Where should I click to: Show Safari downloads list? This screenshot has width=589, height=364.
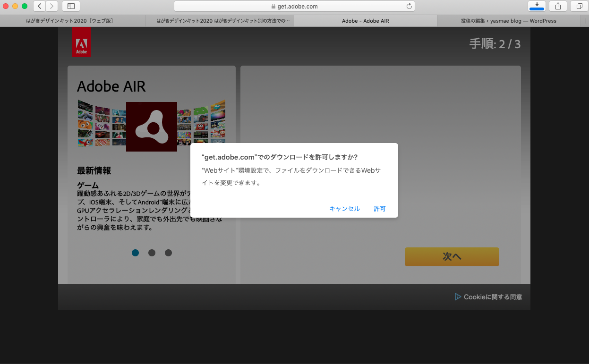pyautogui.click(x=537, y=6)
